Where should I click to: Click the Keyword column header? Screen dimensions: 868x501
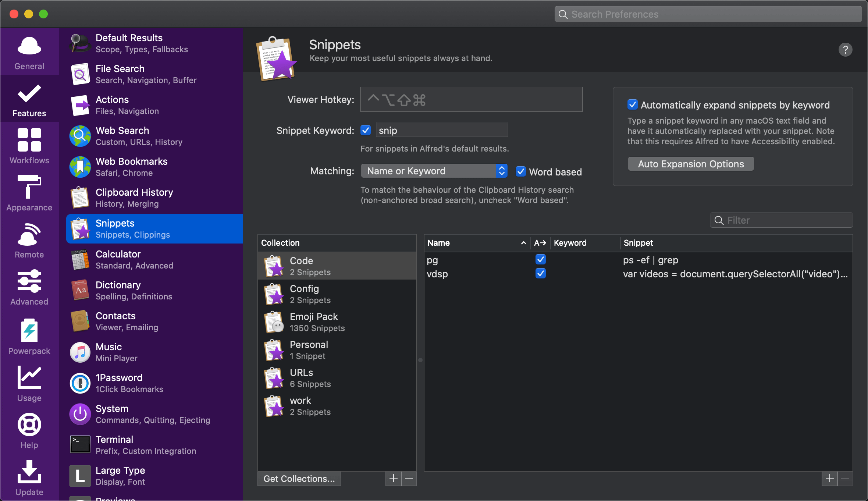click(x=585, y=243)
